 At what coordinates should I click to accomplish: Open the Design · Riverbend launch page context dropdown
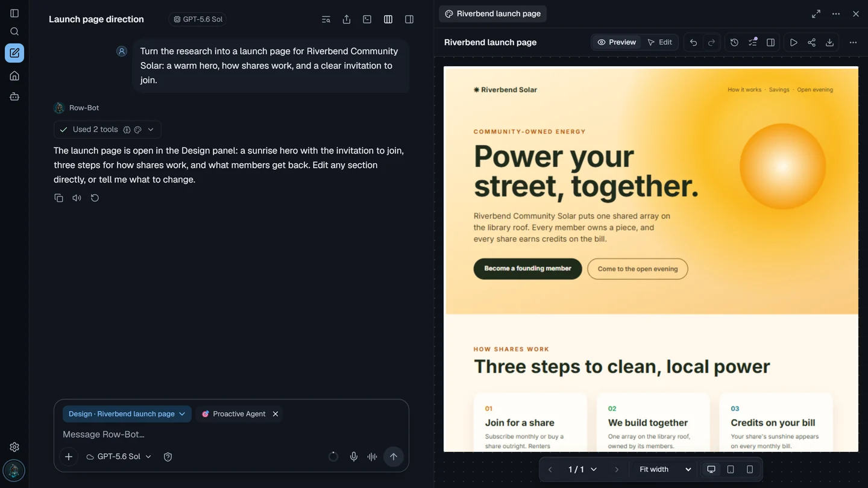pos(127,414)
